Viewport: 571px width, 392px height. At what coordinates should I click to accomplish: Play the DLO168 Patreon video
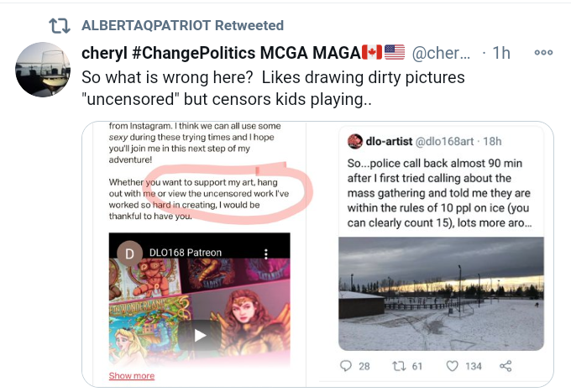tap(199, 335)
